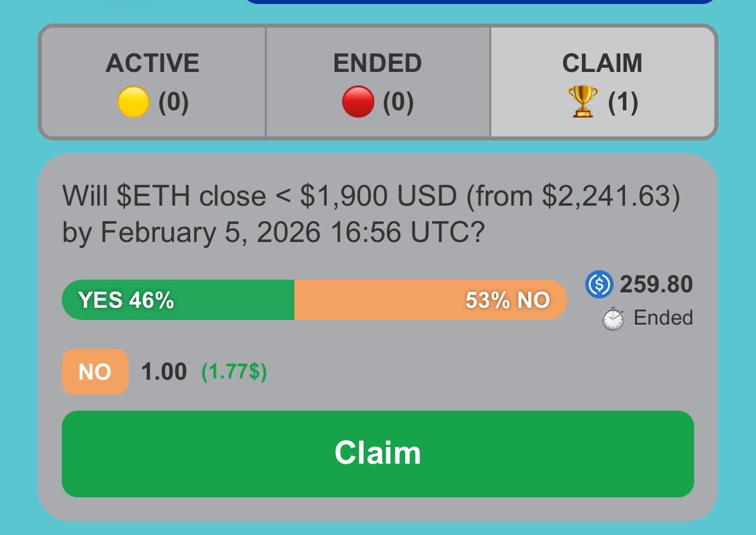Select the orange 53% NO bar segment
This screenshot has width=756, height=535.
point(430,300)
